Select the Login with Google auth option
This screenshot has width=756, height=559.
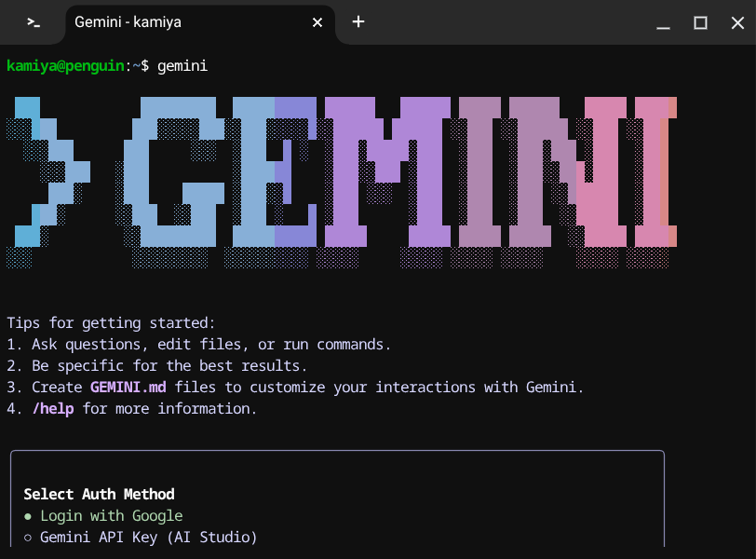pos(103,515)
